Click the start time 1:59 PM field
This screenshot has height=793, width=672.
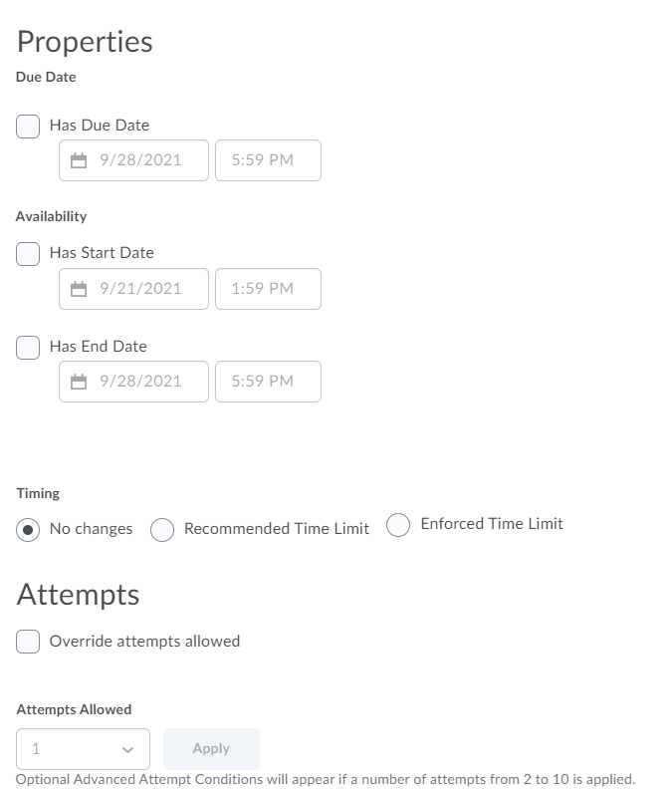[268, 289]
